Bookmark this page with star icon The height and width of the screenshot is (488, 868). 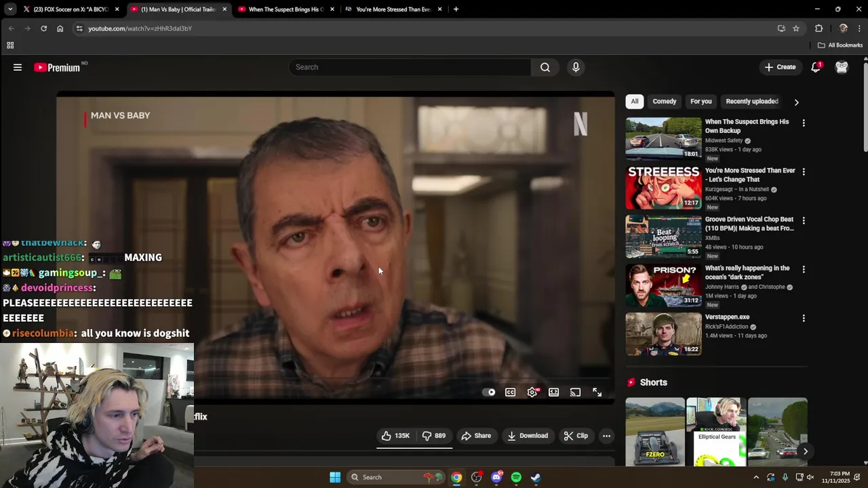tap(796, 28)
